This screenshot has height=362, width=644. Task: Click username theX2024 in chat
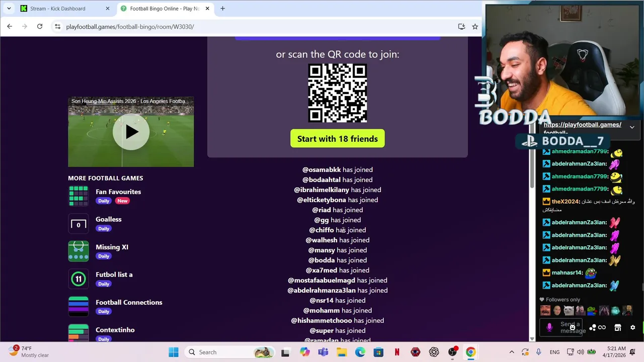[x=566, y=202]
